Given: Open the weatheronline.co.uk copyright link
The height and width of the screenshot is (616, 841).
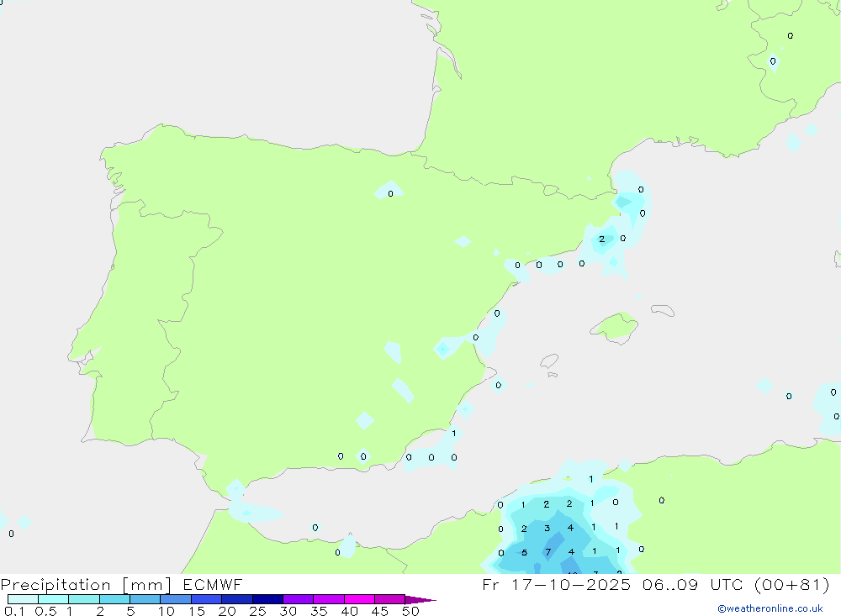Looking at the screenshot, I should click(770, 608).
